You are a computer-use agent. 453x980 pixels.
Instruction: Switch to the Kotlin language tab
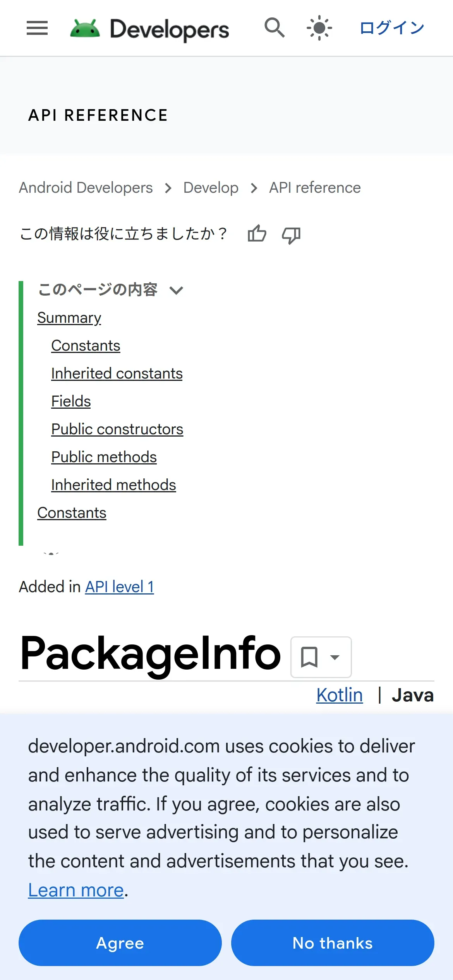pos(339,695)
